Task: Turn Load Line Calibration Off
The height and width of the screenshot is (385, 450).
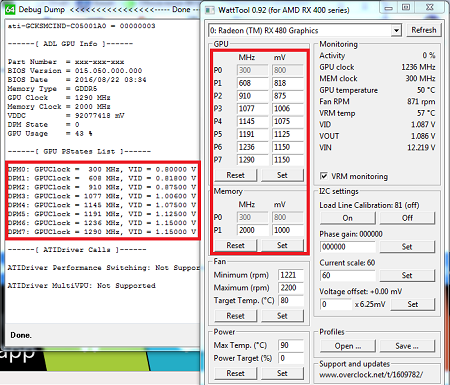Action: point(407,218)
